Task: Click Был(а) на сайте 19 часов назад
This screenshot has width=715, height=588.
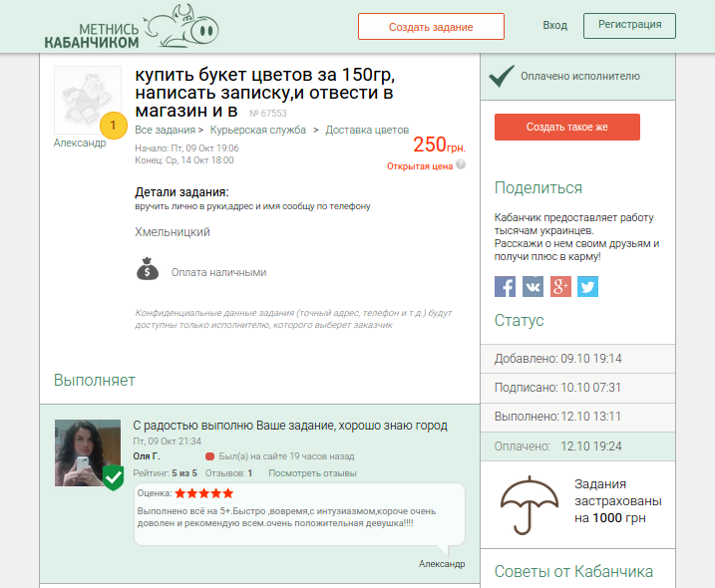Action: (x=286, y=456)
